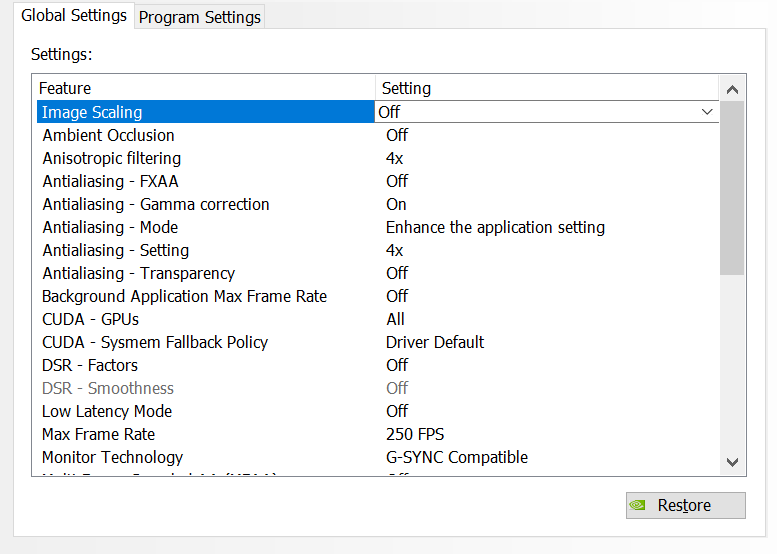The width and height of the screenshot is (777, 554).
Task: Select the Monitor Technology feature
Action: click(x=112, y=457)
